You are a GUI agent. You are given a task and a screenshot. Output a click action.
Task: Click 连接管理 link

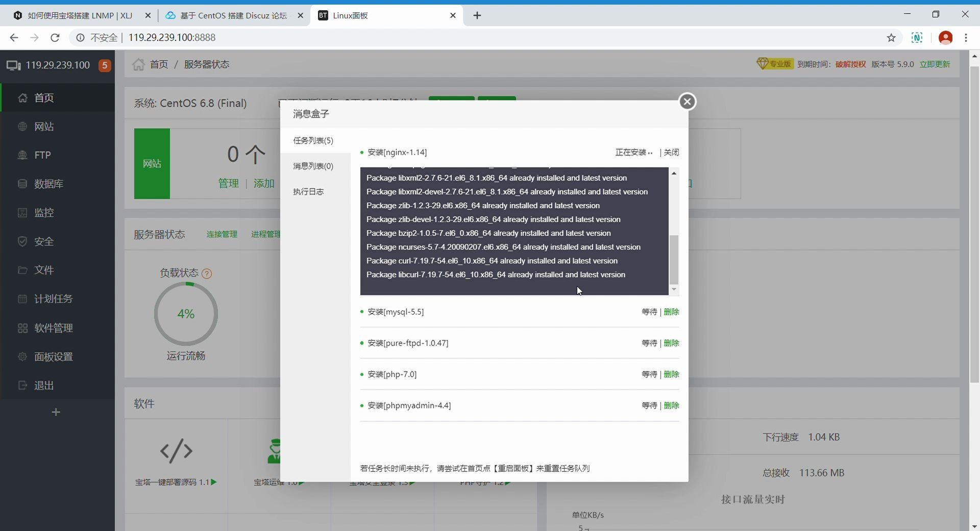coord(222,234)
